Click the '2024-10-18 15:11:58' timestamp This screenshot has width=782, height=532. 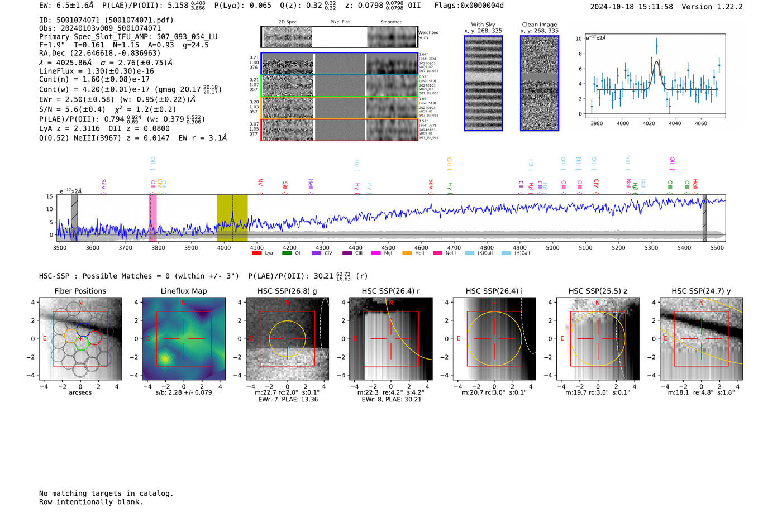tap(632, 7)
